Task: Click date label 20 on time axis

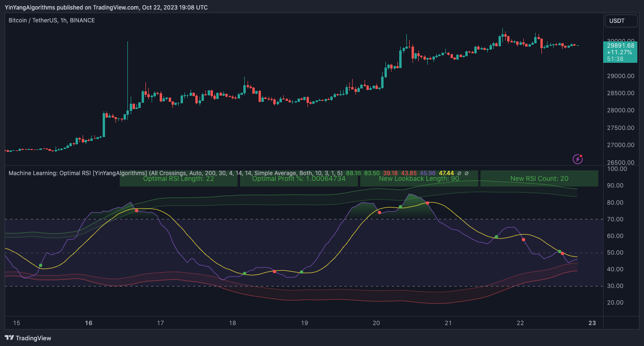Action: pos(376,323)
